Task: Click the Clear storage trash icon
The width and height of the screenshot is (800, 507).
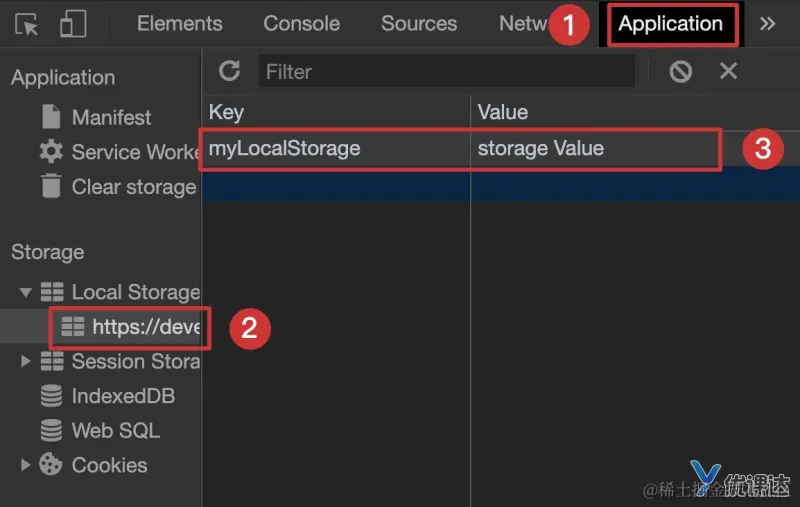Action: pyautogui.click(x=51, y=187)
